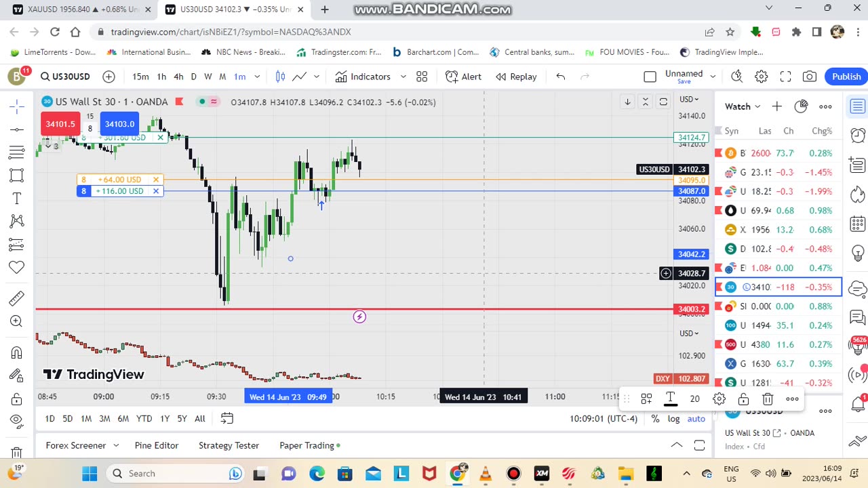Enter fullscreen chart mode
Screen dimensions: 868x488
(x=785, y=77)
